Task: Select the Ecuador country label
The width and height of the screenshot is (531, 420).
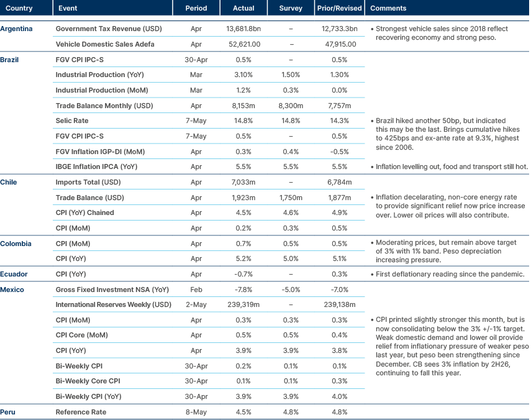Action: pos(14,275)
